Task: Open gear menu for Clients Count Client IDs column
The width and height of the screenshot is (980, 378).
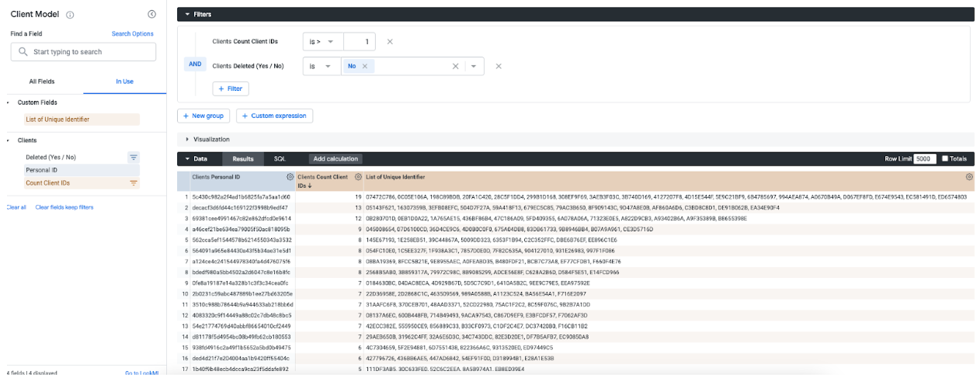Action: point(358,177)
